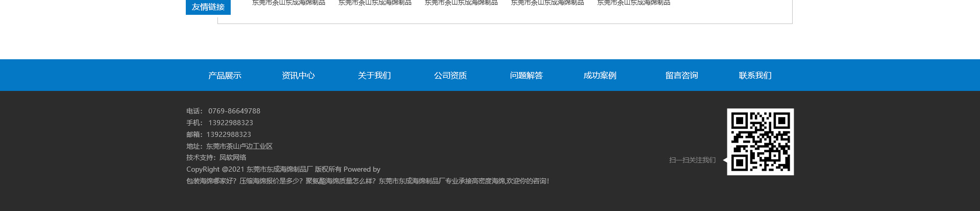Click the blue 友情链接 label
The width and height of the screenshot is (980, 211).
208,7
